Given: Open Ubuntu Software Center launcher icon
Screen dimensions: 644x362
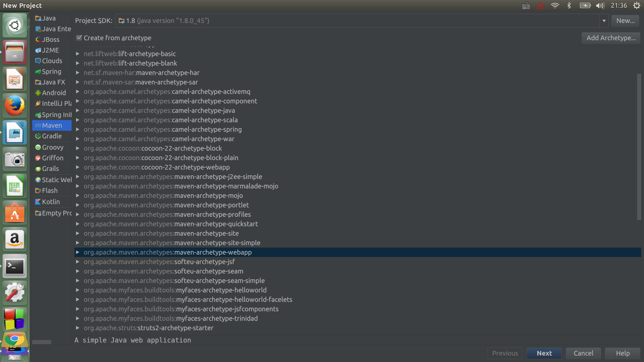Looking at the screenshot, I should (x=14, y=213).
